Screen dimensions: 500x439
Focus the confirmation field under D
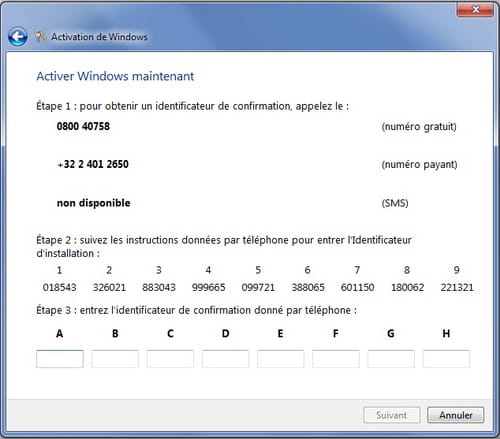click(x=225, y=359)
